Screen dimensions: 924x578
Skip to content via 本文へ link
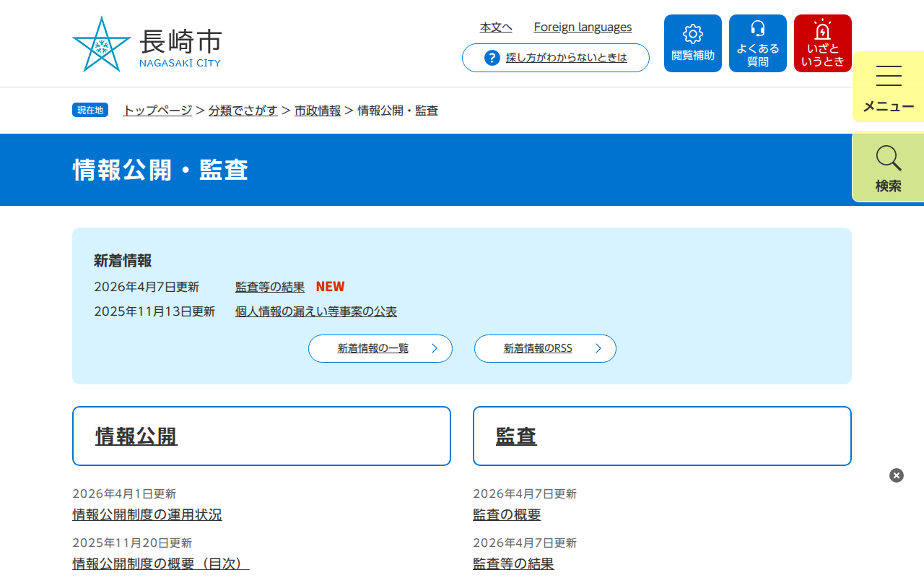[496, 27]
